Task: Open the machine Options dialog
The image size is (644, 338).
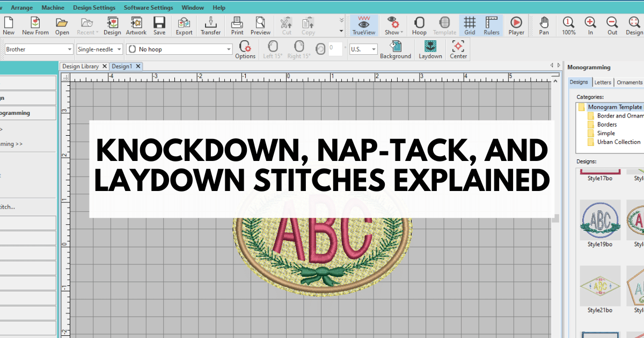Action: point(245,49)
